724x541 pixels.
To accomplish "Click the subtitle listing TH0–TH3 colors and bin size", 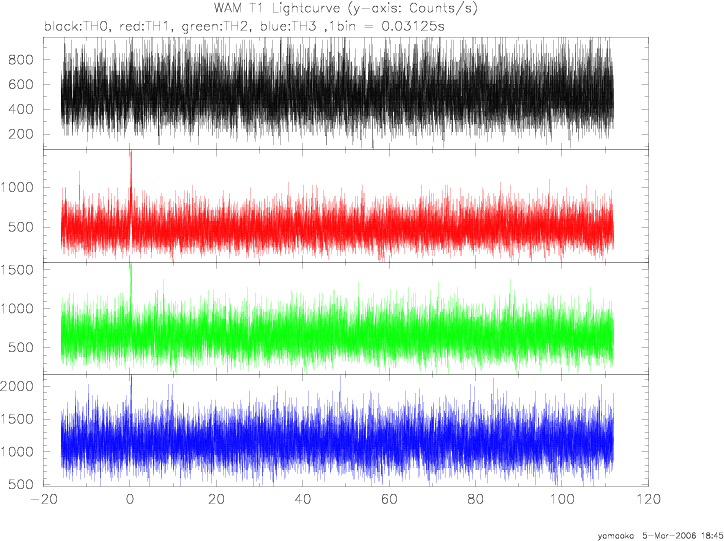I will click(244, 26).
